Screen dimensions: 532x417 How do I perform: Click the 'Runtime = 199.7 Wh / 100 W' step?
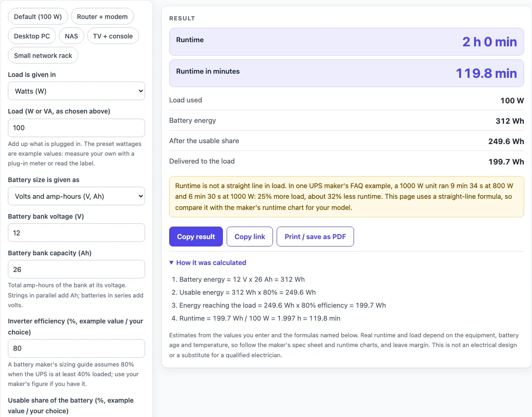(260, 318)
